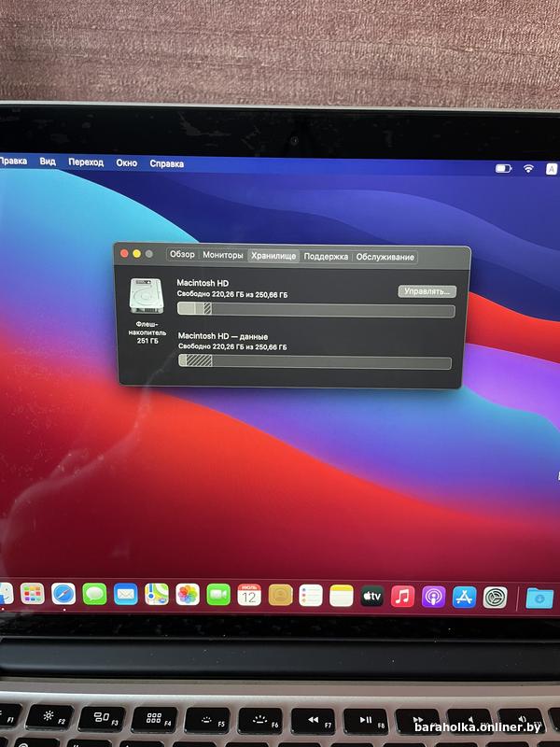Click the 'Macintosh HD — данные' volume title

(x=223, y=336)
